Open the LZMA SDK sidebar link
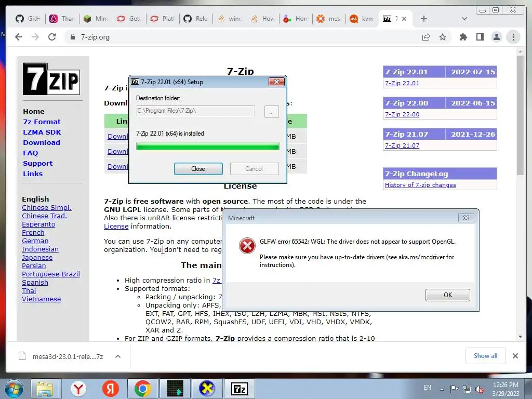 tap(42, 132)
